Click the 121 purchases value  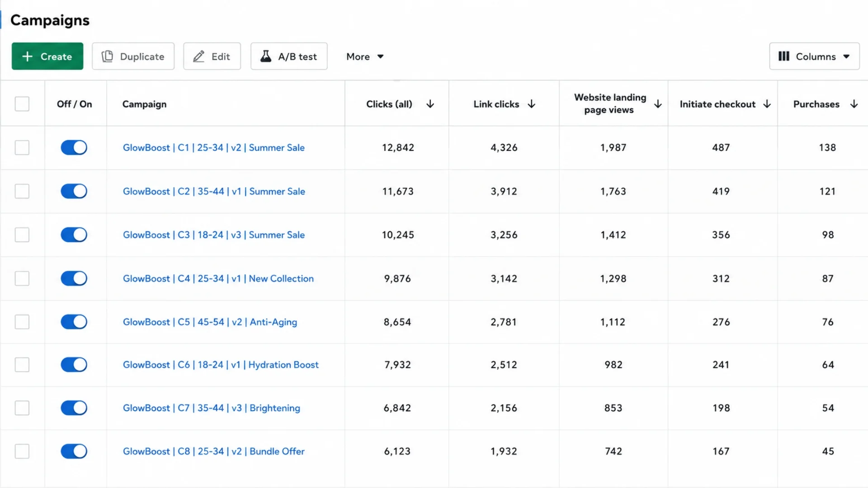(x=827, y=192)
